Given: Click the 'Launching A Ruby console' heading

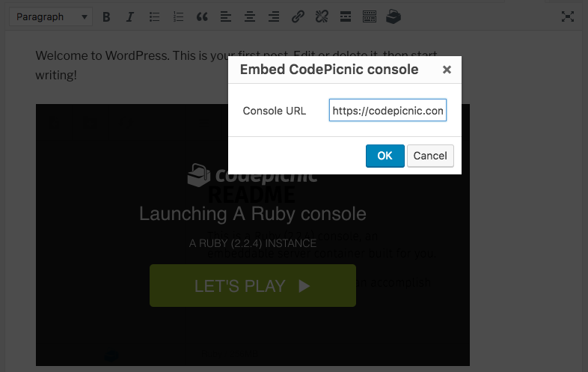Looking at the screenshot, I should pos(253,213).
